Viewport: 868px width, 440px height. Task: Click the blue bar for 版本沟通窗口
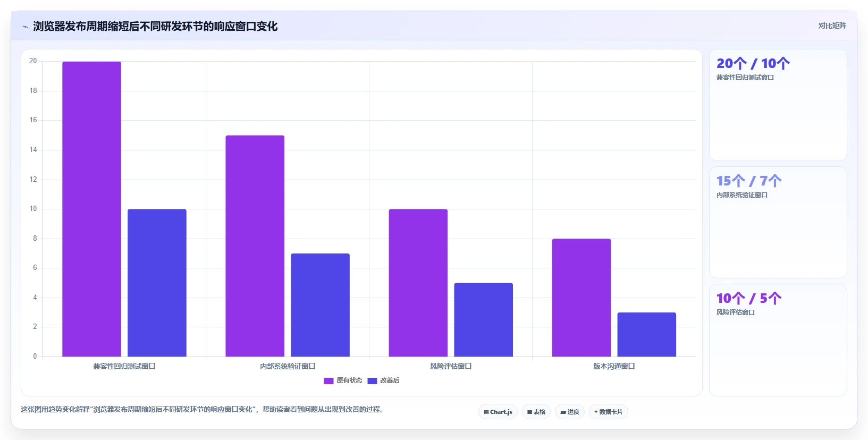(x=646, y=335)
